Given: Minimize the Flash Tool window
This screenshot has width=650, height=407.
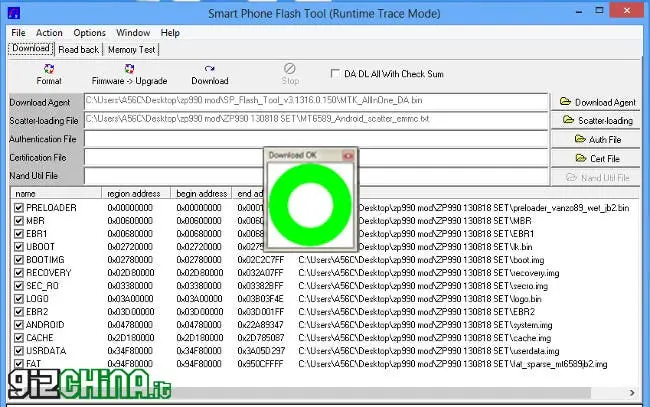Looking at the screenshot, I should [579, 12].
